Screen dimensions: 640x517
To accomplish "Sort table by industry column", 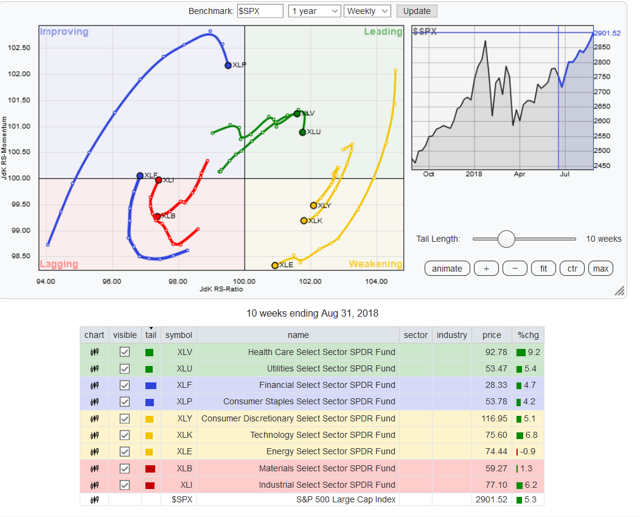I will pos(451,335).
